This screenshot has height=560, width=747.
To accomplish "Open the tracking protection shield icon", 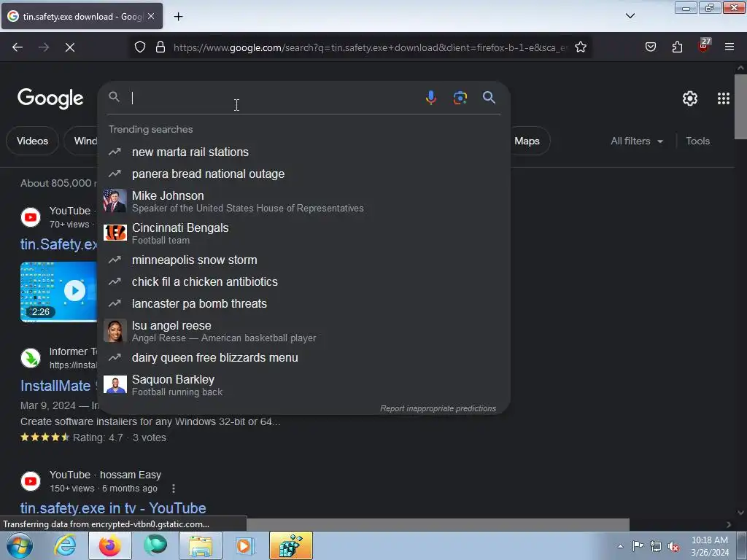I will tap(139, 47).
